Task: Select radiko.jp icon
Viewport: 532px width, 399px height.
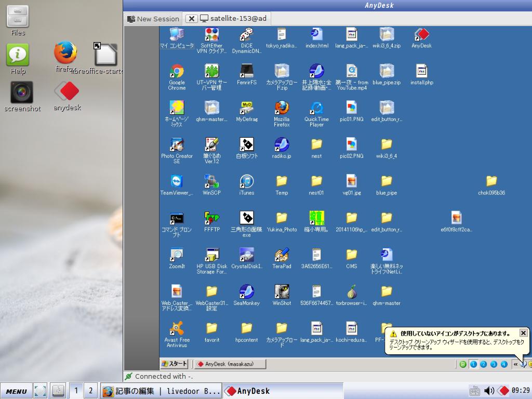Action: (282, 148)
